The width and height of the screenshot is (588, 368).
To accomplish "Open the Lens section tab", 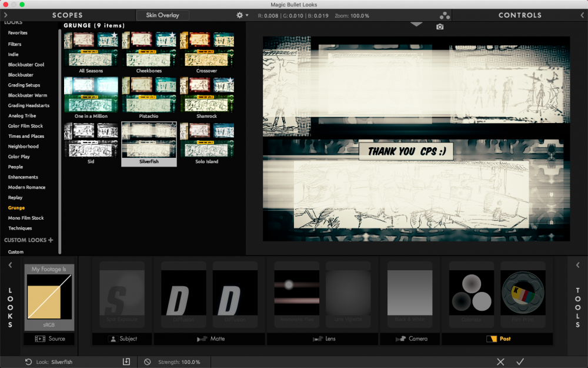I will click(x=323, y=339).
